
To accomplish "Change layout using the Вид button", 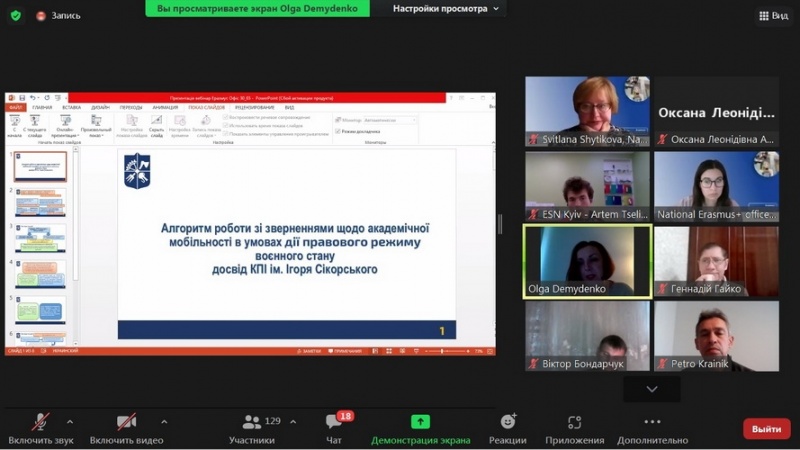I will tap(773, 15).
